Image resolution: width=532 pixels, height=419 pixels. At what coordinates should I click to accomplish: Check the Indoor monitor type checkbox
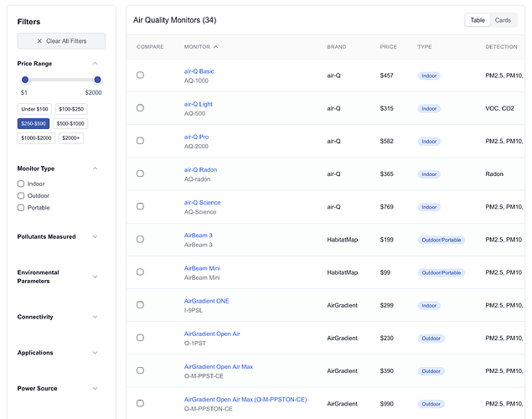21,184
